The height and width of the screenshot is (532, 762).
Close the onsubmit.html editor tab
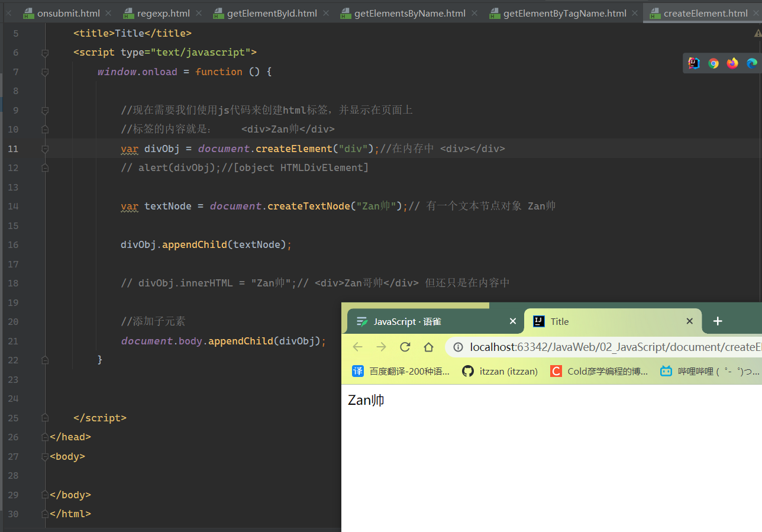108,13
